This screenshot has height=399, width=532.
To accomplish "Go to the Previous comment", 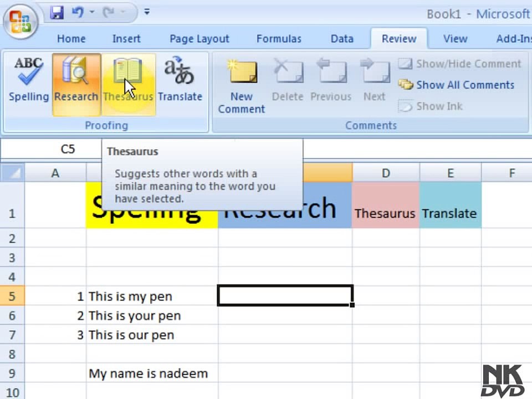I will (x=331, y=80).
